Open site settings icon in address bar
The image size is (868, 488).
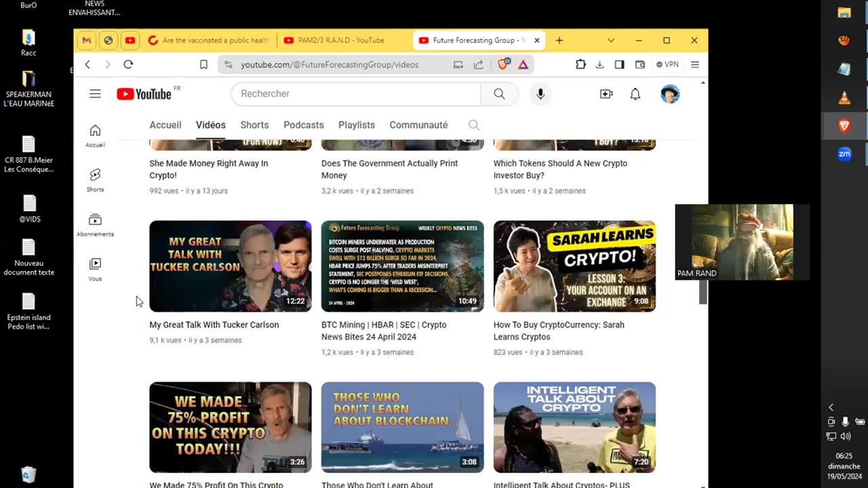point(228,64)
